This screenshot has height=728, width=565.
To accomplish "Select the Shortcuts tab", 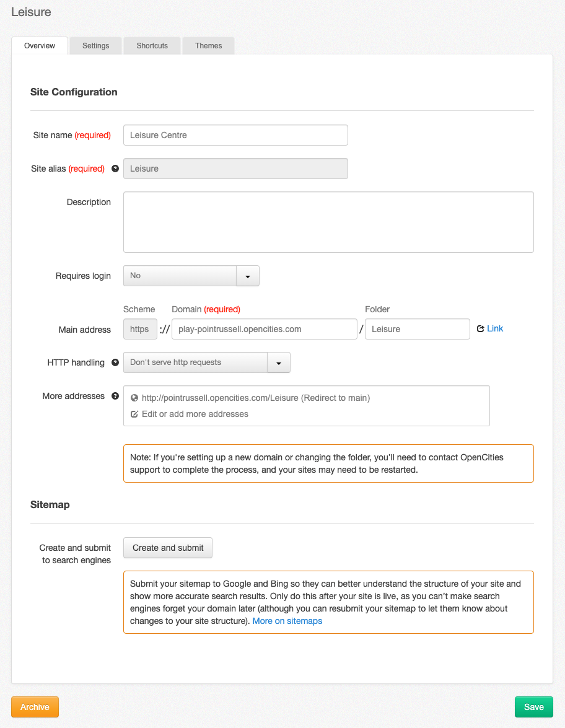I will pos(152,45).
